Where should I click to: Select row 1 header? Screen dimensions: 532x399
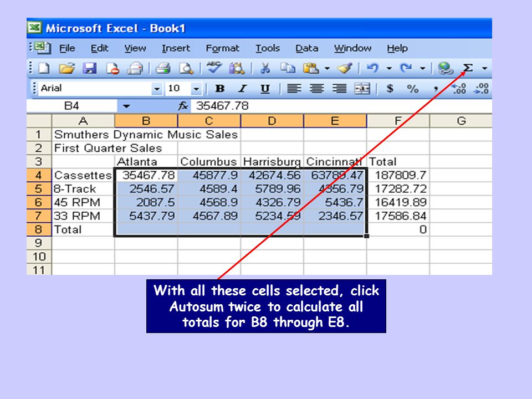[x=39, y=134]
